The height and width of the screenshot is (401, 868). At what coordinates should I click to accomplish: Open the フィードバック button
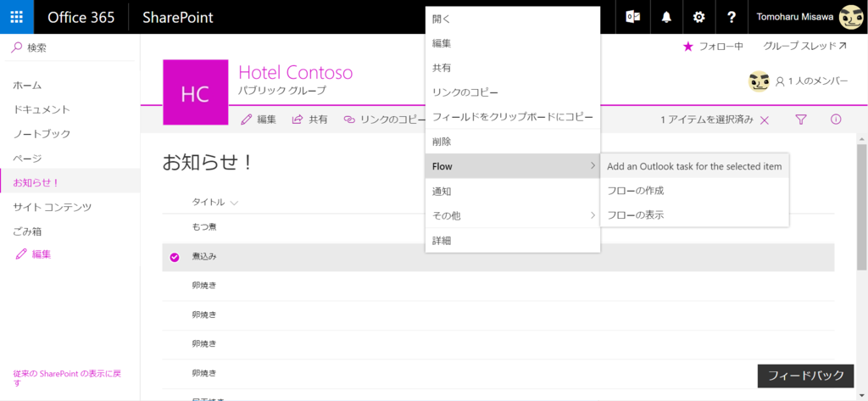(806, 376)
